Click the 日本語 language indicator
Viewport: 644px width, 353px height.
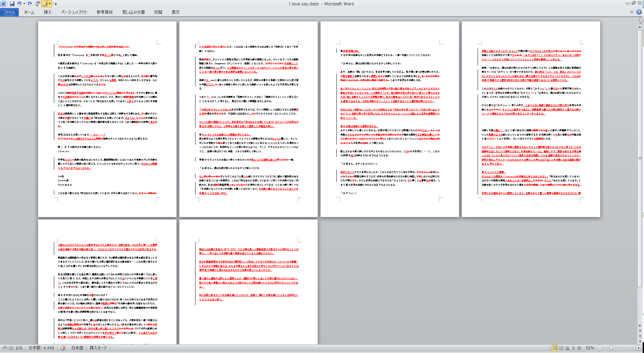77,348
